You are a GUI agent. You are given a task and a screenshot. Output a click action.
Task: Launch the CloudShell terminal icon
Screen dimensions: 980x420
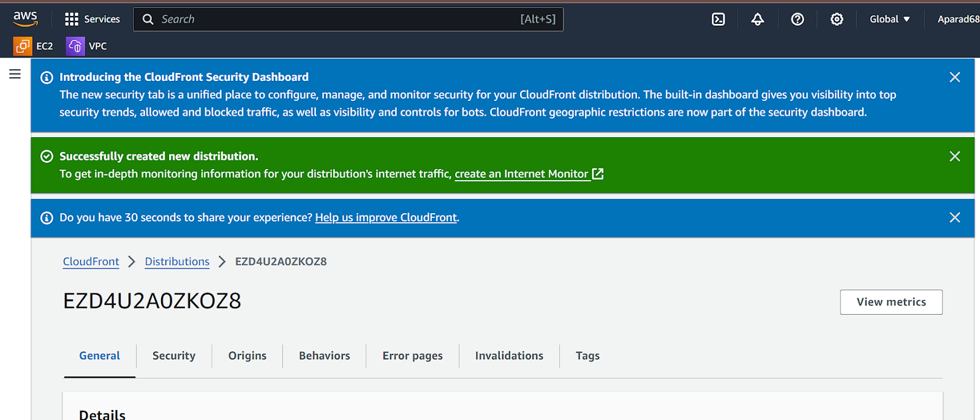point(718,19)
